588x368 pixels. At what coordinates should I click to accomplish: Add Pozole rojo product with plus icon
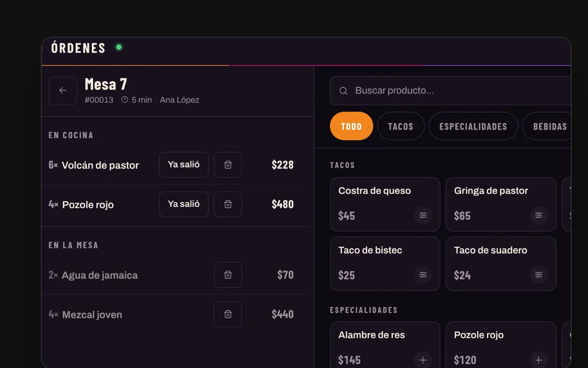click(539, 360)
